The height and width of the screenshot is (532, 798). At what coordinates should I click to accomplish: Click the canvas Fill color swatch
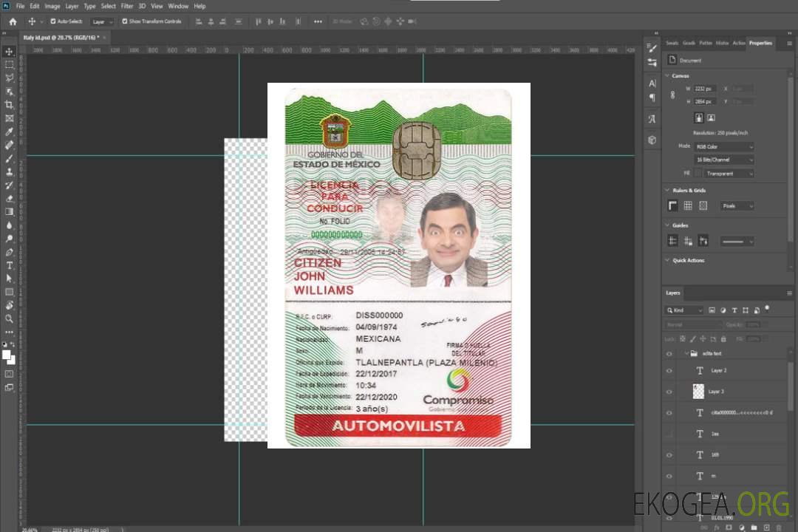point(698,174)
